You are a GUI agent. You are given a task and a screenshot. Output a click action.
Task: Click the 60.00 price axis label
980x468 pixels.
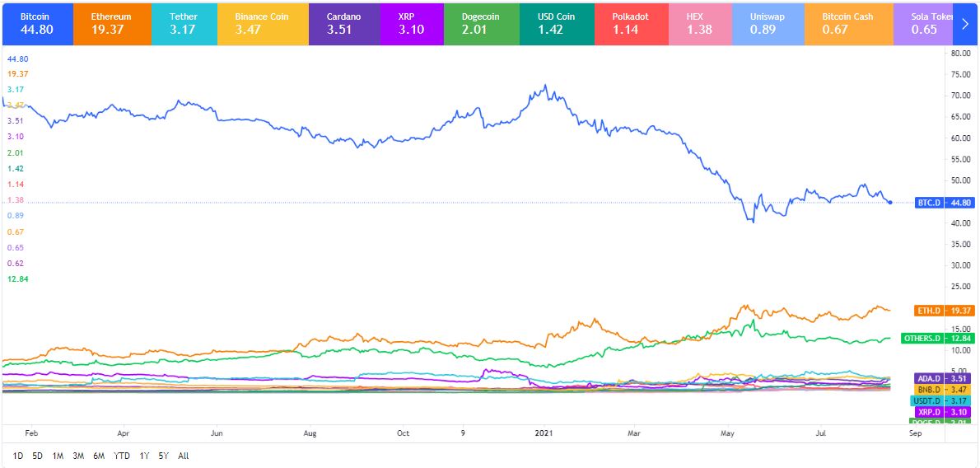959,138
